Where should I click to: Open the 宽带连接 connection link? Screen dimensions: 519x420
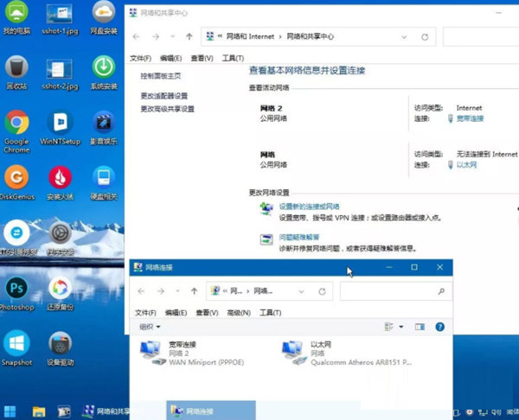click(x=470, y=118)
